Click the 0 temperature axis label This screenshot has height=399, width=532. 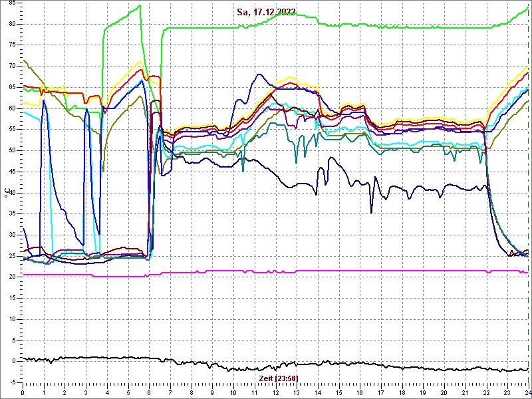click(x=15, y=361)
